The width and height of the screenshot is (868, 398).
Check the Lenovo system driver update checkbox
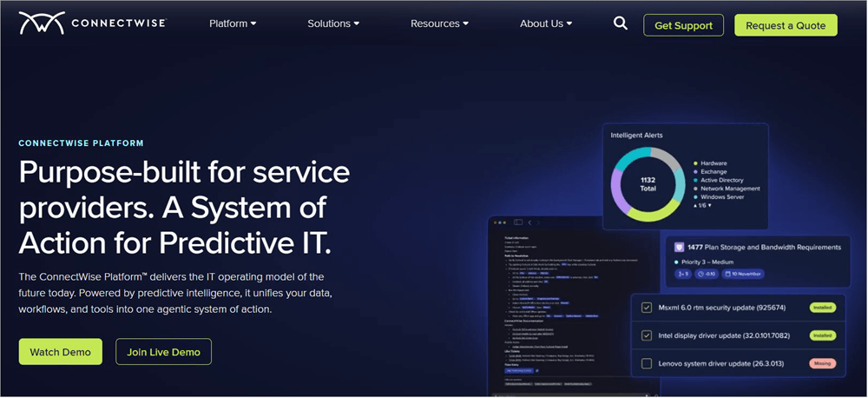[x=646, y=363]
